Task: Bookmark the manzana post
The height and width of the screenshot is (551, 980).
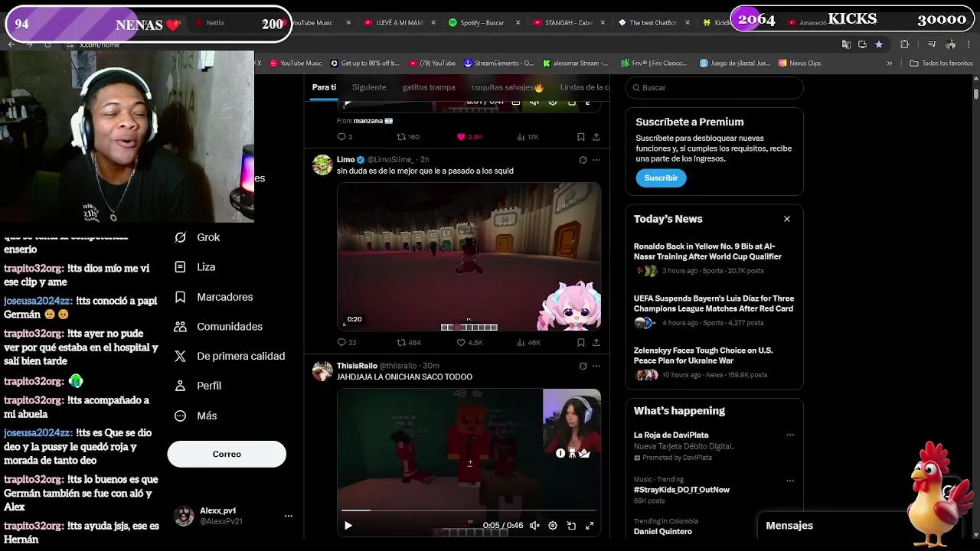Action: click(x=580, y=137)
